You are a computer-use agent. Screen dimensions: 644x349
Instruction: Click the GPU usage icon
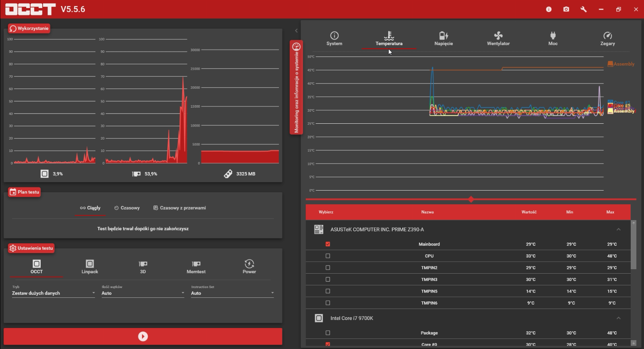click(136, 174)
